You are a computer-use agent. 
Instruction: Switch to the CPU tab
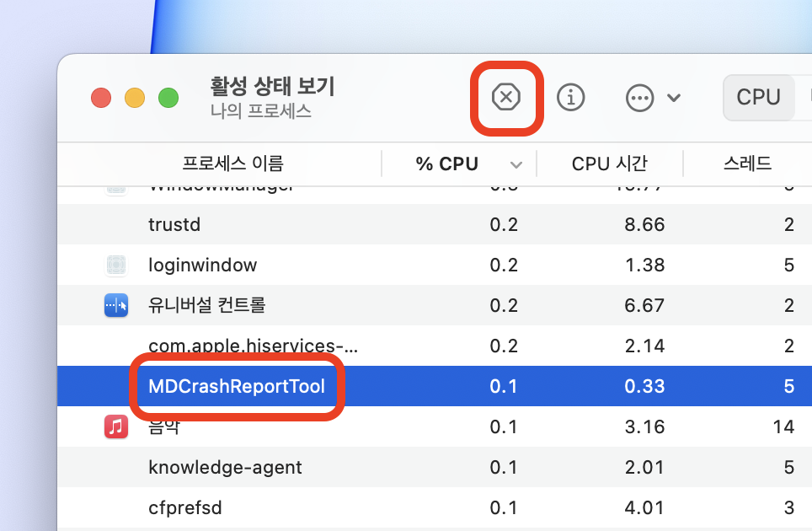(758, 98)
